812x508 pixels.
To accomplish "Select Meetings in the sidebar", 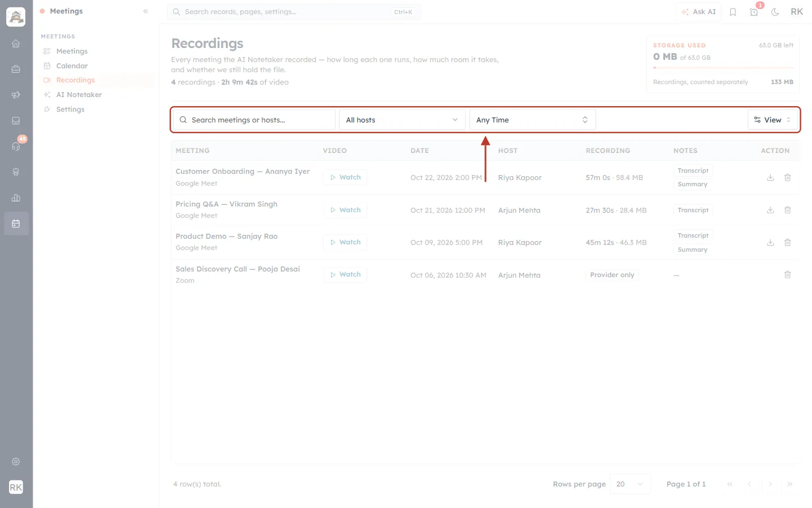I will 72,51.
